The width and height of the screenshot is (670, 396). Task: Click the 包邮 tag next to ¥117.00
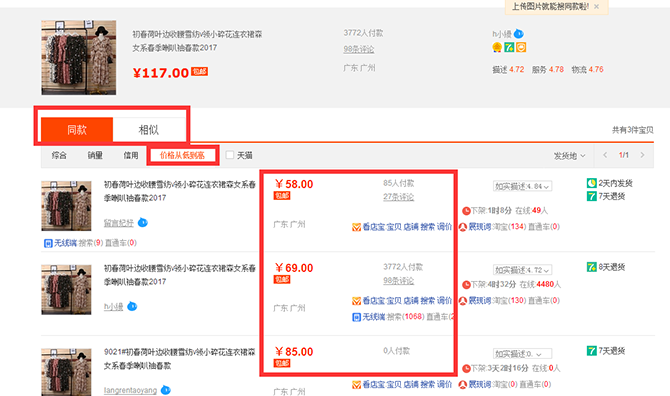pyautogui.click(x=200, y=71)
